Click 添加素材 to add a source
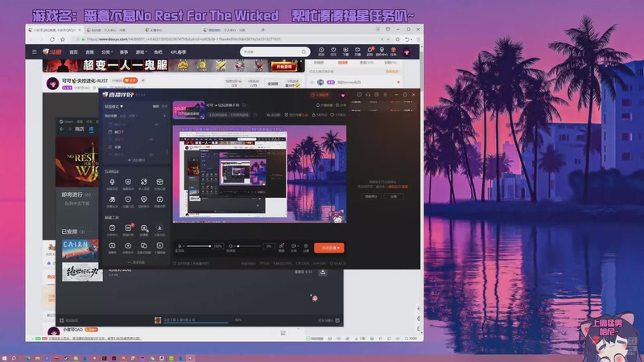The height and width of the screenshot is (362, 644). pos(136,160)
